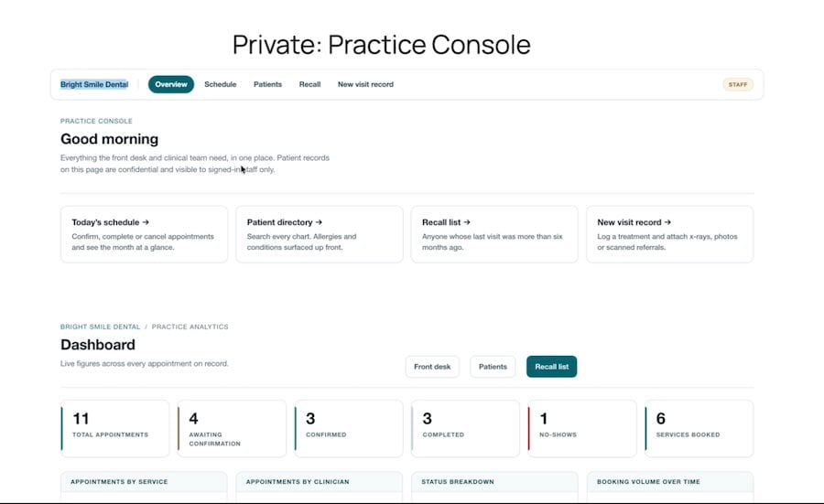This screenshot has height=504, width=824.
Task: Select the Total Appointments stat card
Action: click(x=115, y=428)
